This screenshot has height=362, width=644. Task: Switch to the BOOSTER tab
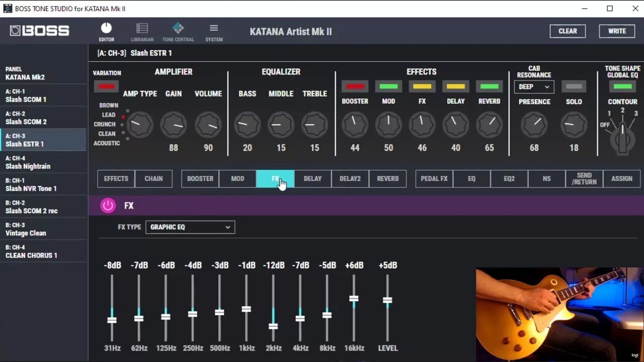[200, 178]
